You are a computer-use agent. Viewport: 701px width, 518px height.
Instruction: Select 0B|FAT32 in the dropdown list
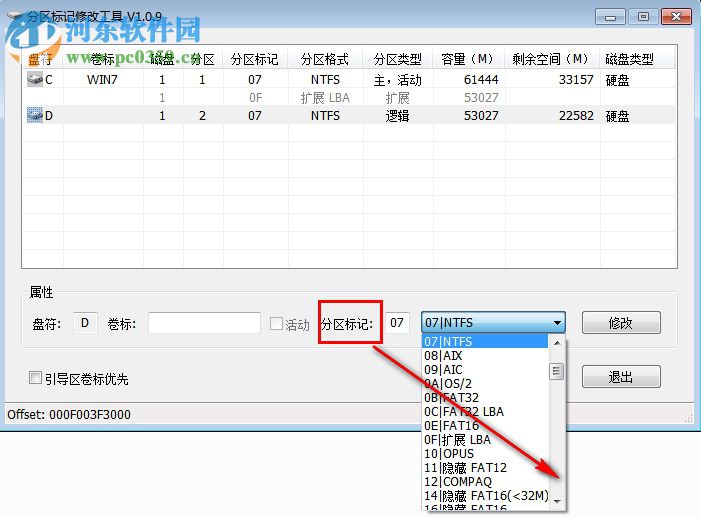485,397
